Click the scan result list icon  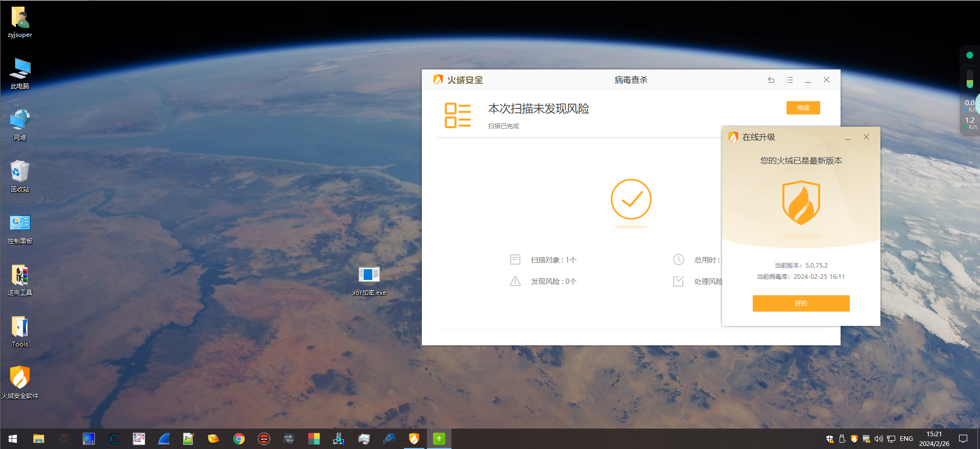coord(458,115)
